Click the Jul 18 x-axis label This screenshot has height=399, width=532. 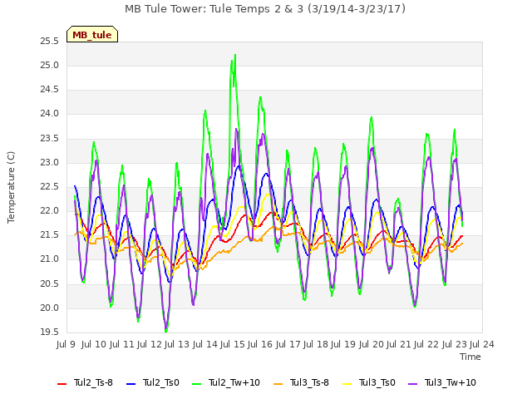(x=316, y=344)
